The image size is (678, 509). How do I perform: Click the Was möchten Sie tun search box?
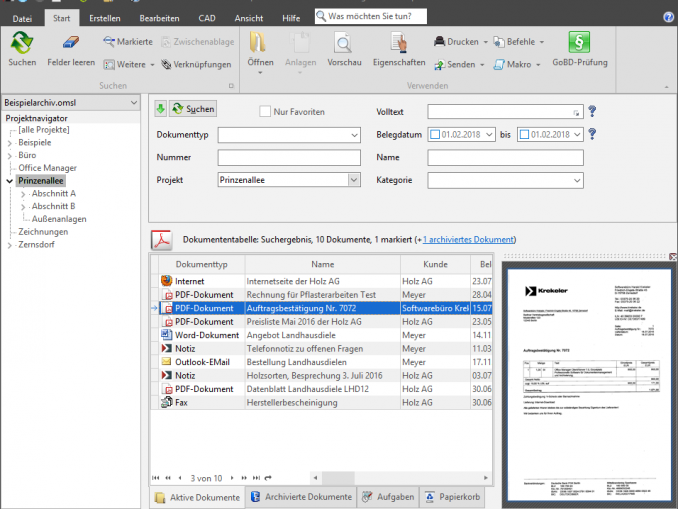(x=371, y=16)
